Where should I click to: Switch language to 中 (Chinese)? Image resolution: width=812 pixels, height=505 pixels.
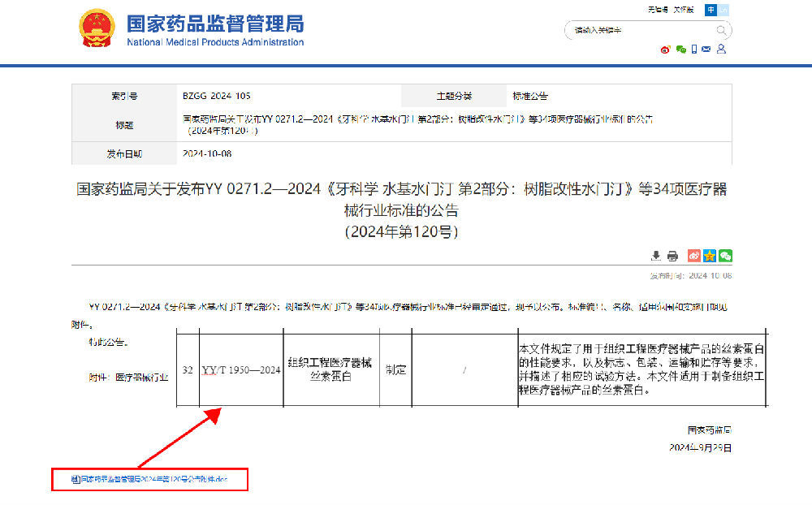[711, 10]
